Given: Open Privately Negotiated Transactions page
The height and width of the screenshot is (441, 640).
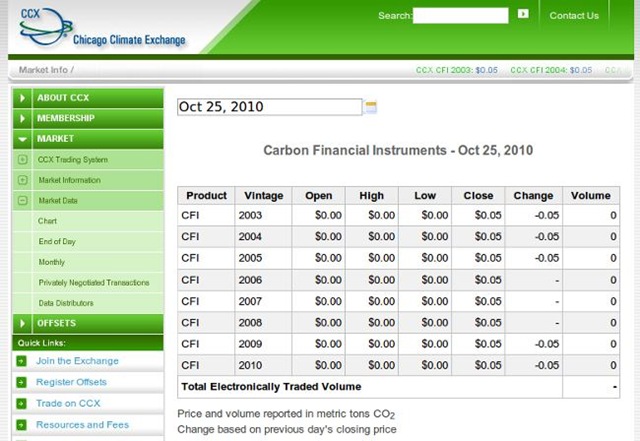Looking at the screenshot, I should pyautogui.click(x=94, y=283).
